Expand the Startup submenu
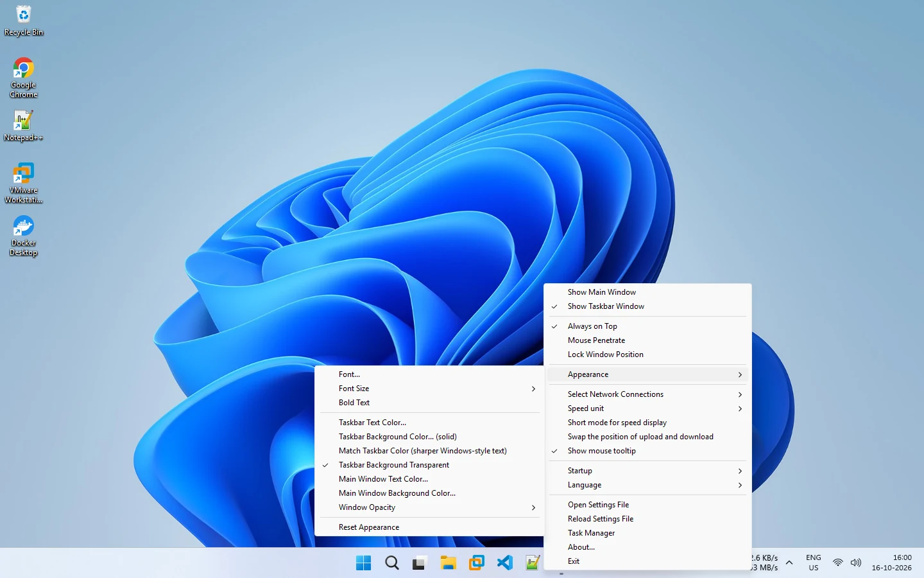Viewport: 924px width, 578px height. click(647, 471)
